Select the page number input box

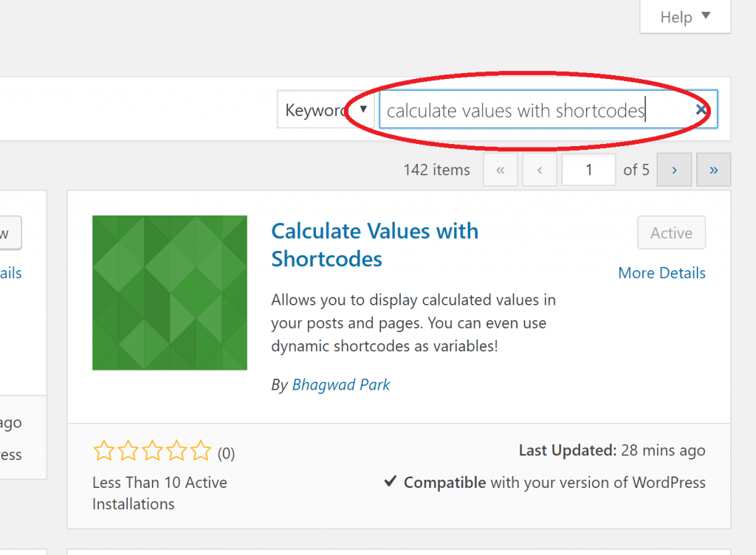[x=588, y=170]
